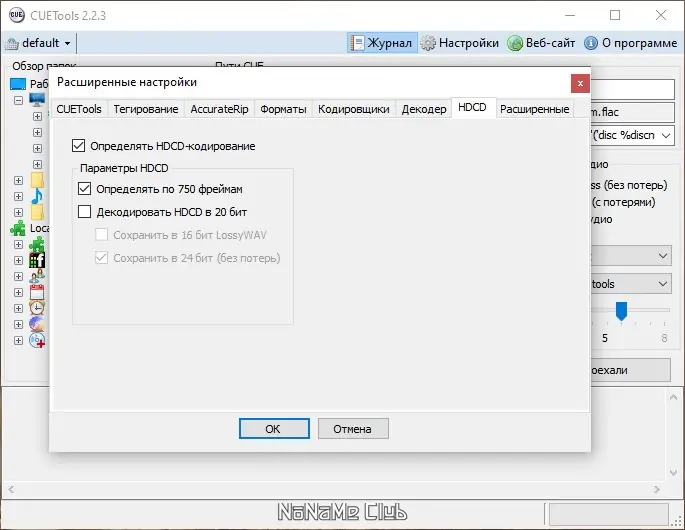This screenshot has width=685, height=530.
Task: Open the AccurateRip tab
Action: click(x=219, y=109)
